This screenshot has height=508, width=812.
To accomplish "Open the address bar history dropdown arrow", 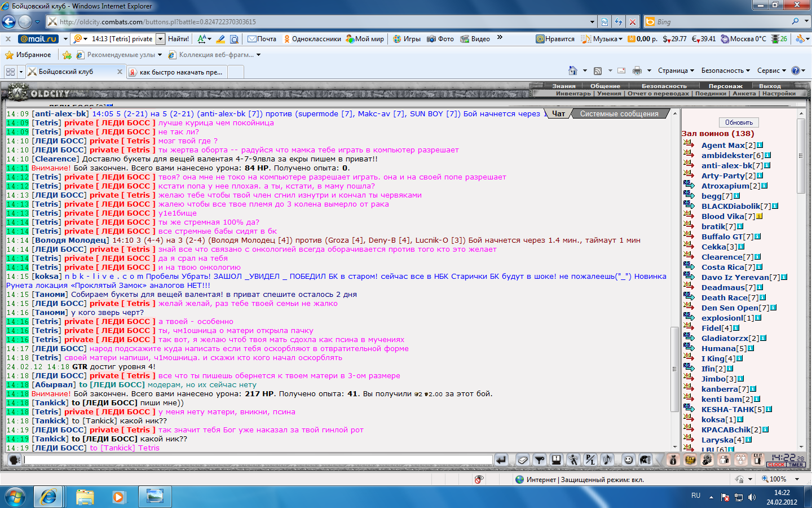I will (592, 22).
